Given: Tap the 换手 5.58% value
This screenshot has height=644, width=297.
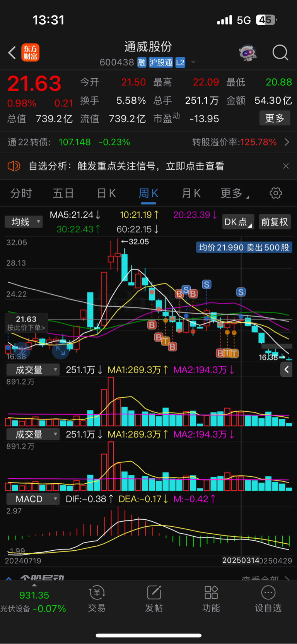Looking at the screenshot, I should [x=131, y=101].
